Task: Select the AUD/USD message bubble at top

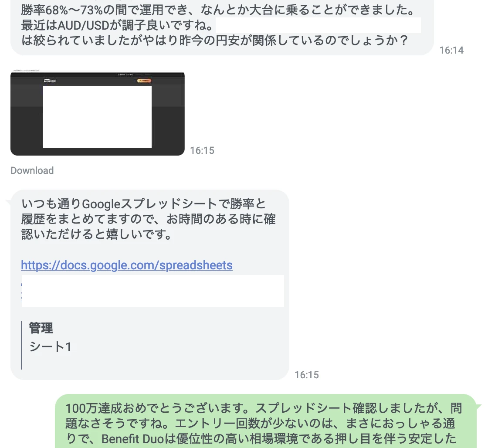Action: 222,27
